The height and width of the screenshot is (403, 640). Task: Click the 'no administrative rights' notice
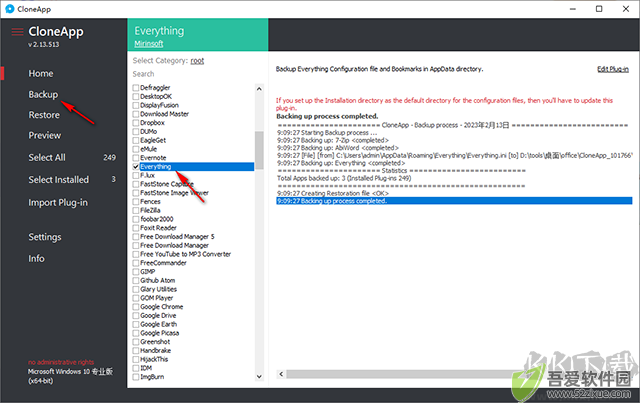click(61, 362)
